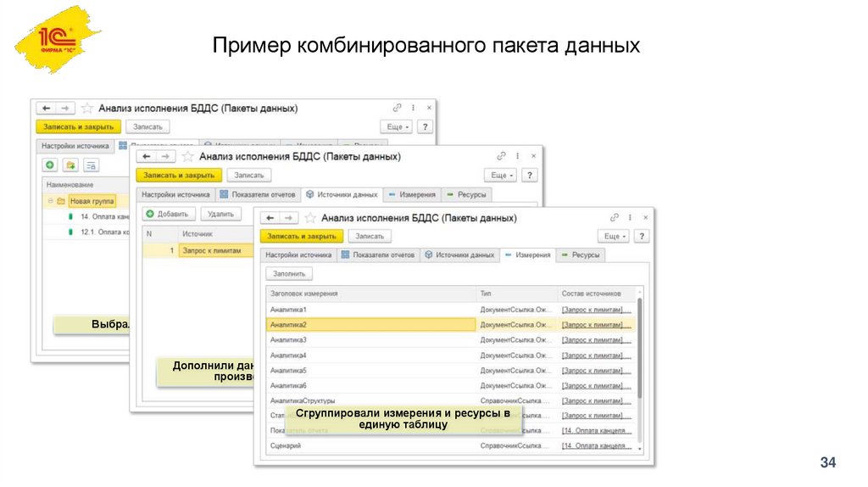The height and width of the screenshot is (487, 868).
Task: Open three-dot menu in front window
Action: (630, 218)
